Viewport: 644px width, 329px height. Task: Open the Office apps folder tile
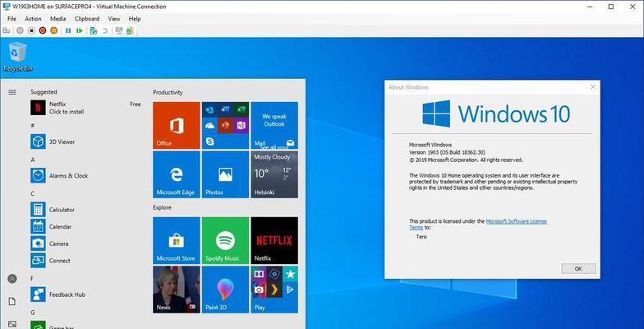coord(225,125)
